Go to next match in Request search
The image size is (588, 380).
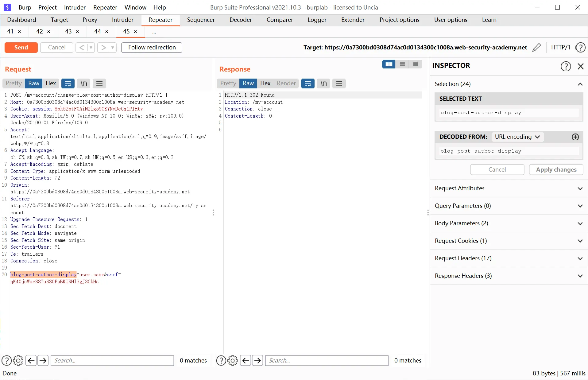(43, 360)
